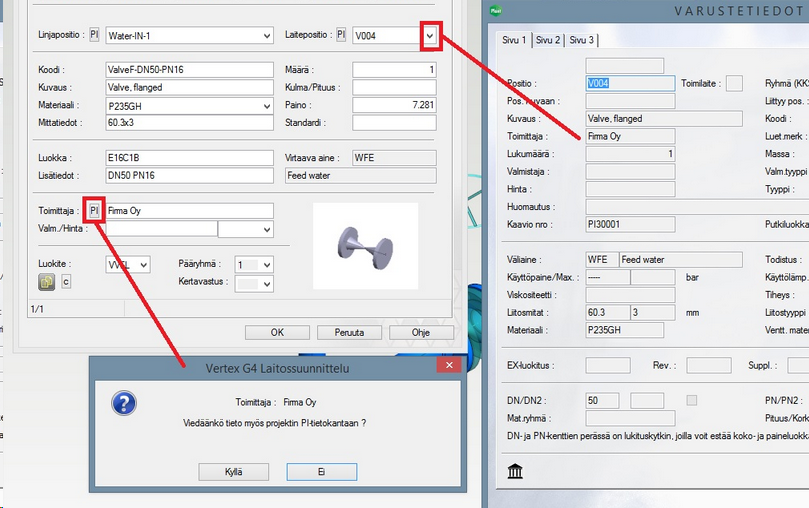
Task: Click the Määrä field showing 1
Action: [x=394, y=70]
